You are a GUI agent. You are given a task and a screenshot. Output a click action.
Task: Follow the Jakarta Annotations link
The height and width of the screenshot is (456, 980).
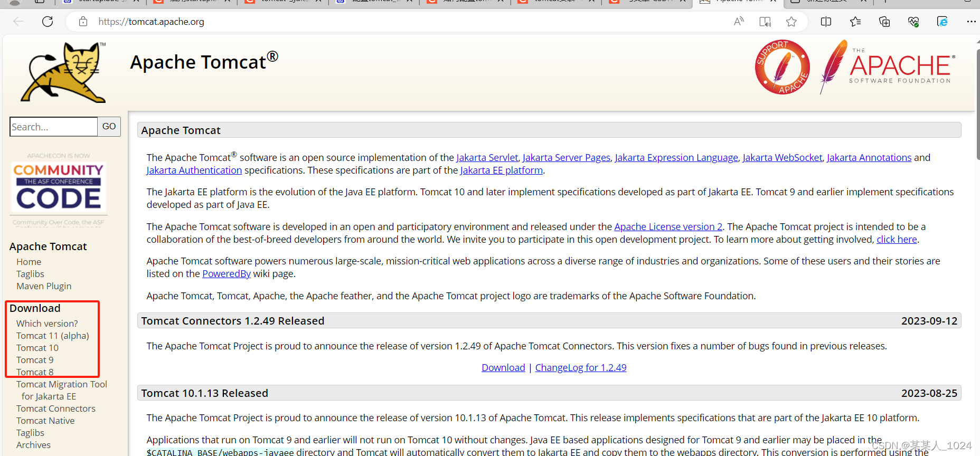(869, 157)
